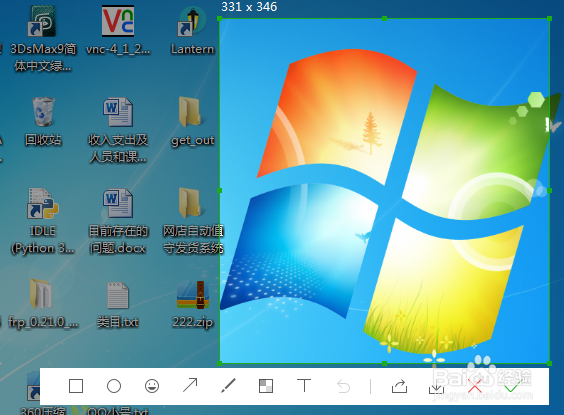Select the mosaic blur tool
Image resolution: width=564 pixels, height=415 pixels.
[266, 386]
